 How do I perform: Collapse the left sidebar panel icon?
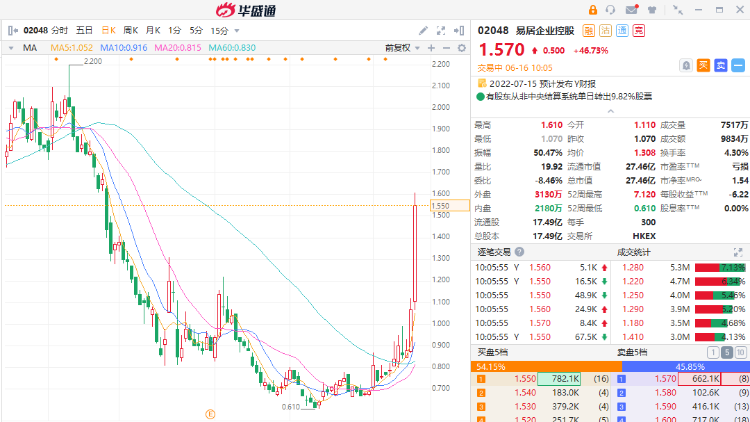point(13,31)
